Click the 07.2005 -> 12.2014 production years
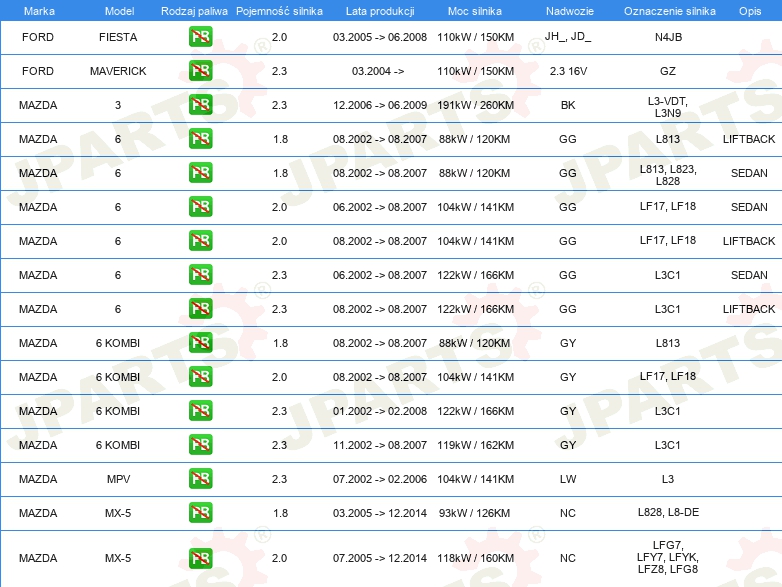This screenshot has width=782, height=587. pyautogui.click(x=380, y=558)
